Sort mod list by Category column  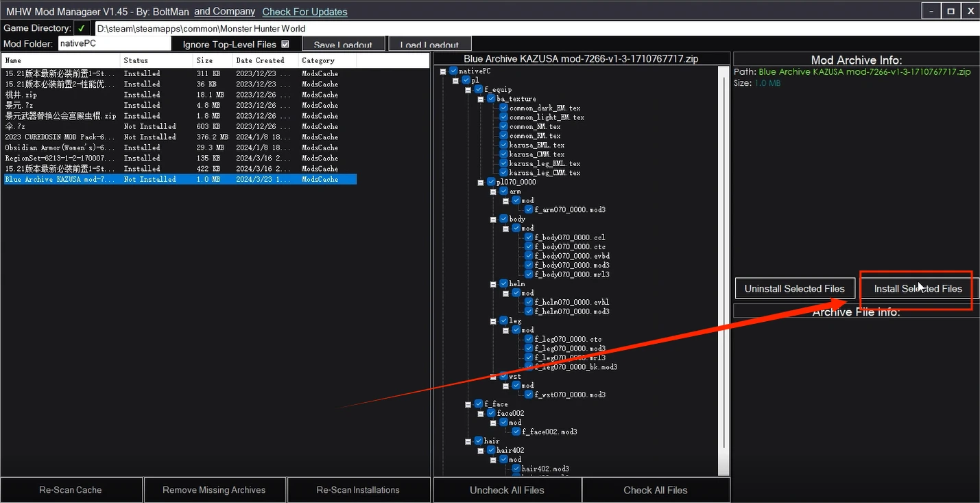328,60
